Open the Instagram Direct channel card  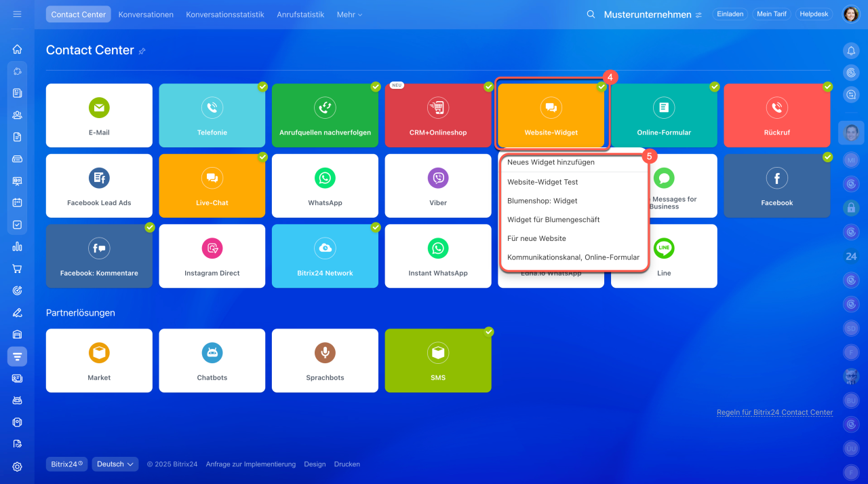(x=212, y=256)
